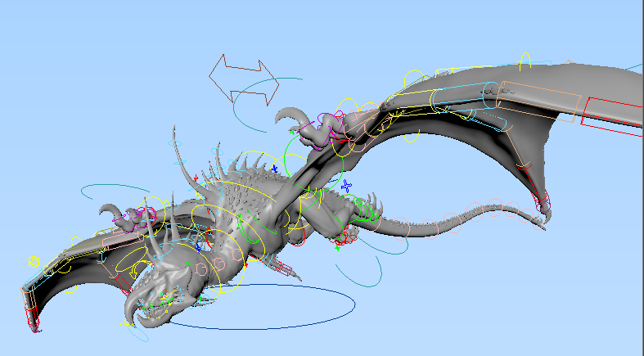Select the yellow arrow control behind the head
Screen dimensions: 644x356
coord(138,270)
